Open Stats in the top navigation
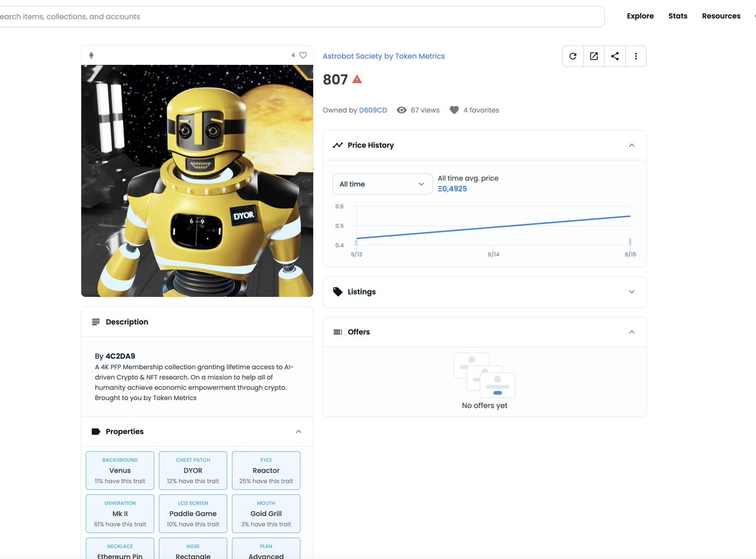Screen dimensions: 756x559 coord(678,16)
